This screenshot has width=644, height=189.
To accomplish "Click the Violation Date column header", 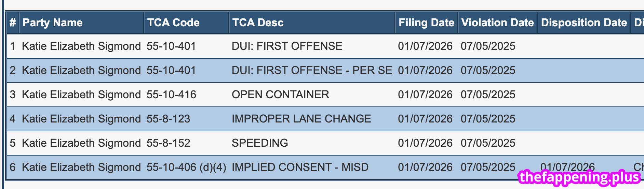I will pos(497,23).
